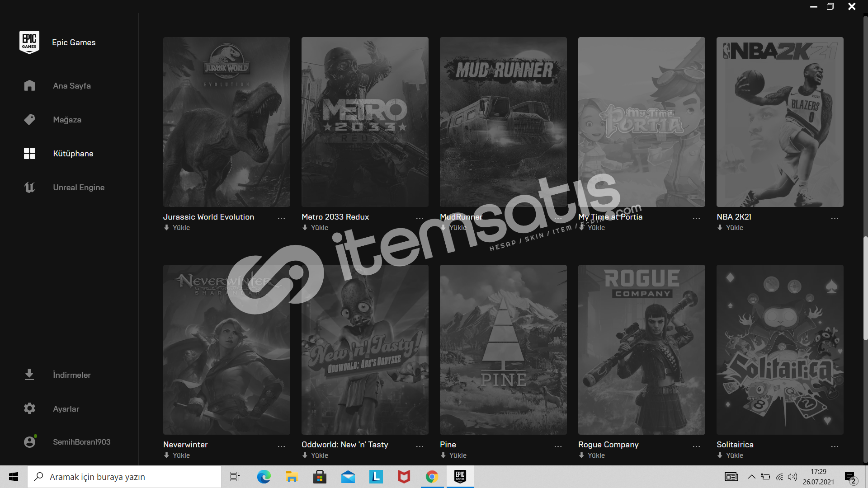Click Yükle under Pine
Viewport: 868px width, 488px height.
tap(453, 455)
